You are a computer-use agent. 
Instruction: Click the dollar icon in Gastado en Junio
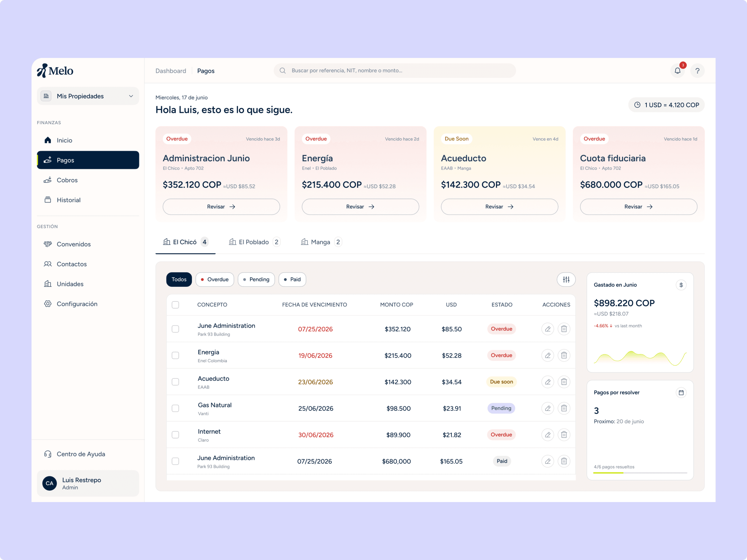click(681, 285)
